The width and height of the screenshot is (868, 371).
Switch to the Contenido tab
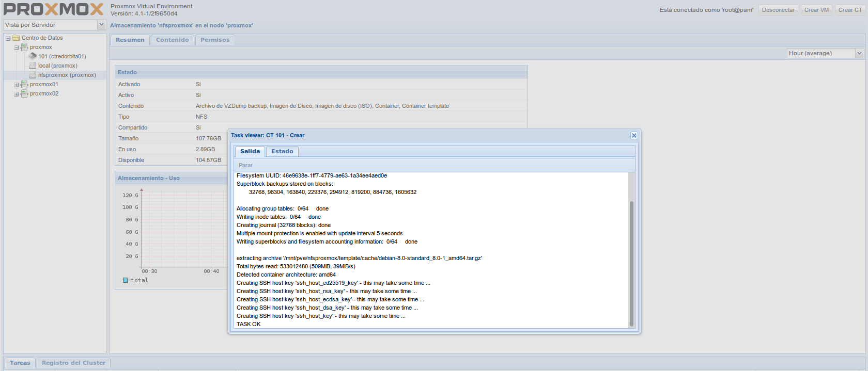click(172, 40)
